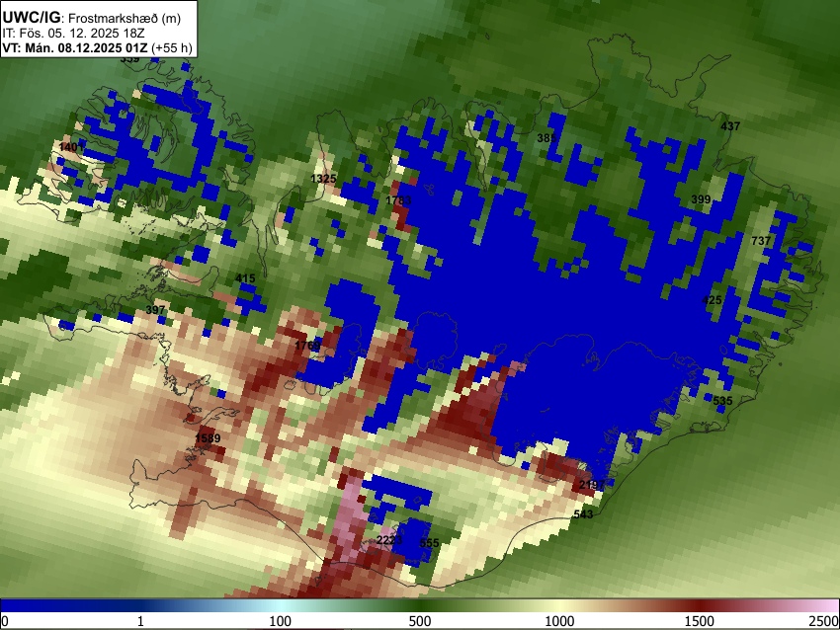Click the map value label 543
This screenshot has height=630, width=840.
click(x=583, y=514)
